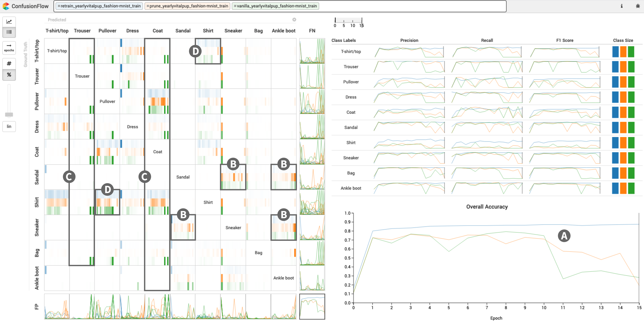Remove retrain_yearlyvitalpup dataset tag
Viewport: 644px width, 324px height.
pyautogui.click(x=59, y=6)
